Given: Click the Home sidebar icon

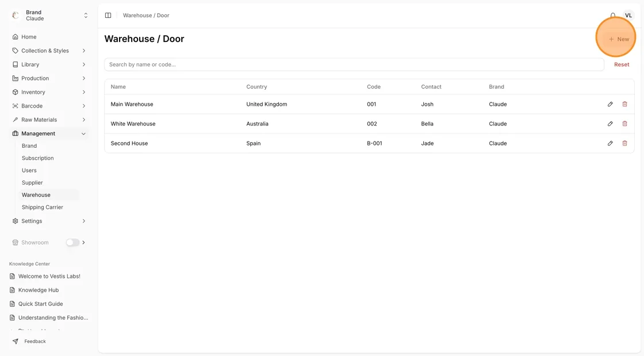Looking at the screenshot, I should 15,37.
